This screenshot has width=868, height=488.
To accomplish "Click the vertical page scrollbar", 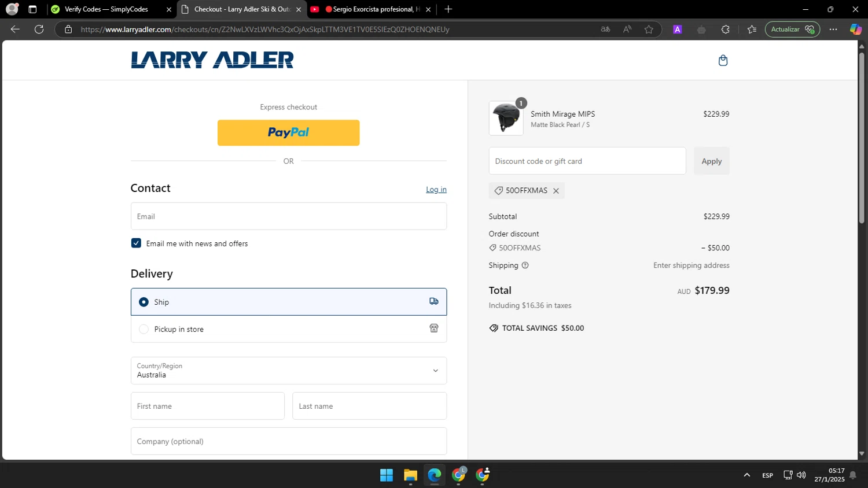I will pyautogui.click(x=862, y=139).
